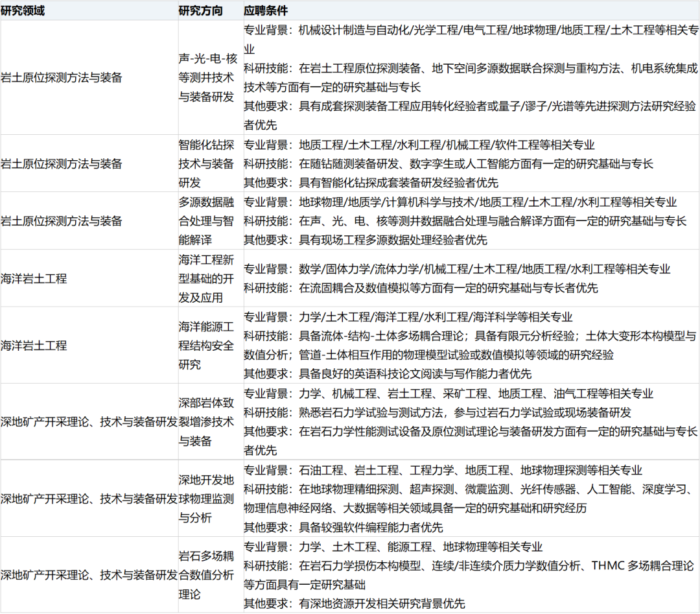
Task: Click the 其他要求 line mentioning "量子/谬子/光谱"
Action: (470, 115)
